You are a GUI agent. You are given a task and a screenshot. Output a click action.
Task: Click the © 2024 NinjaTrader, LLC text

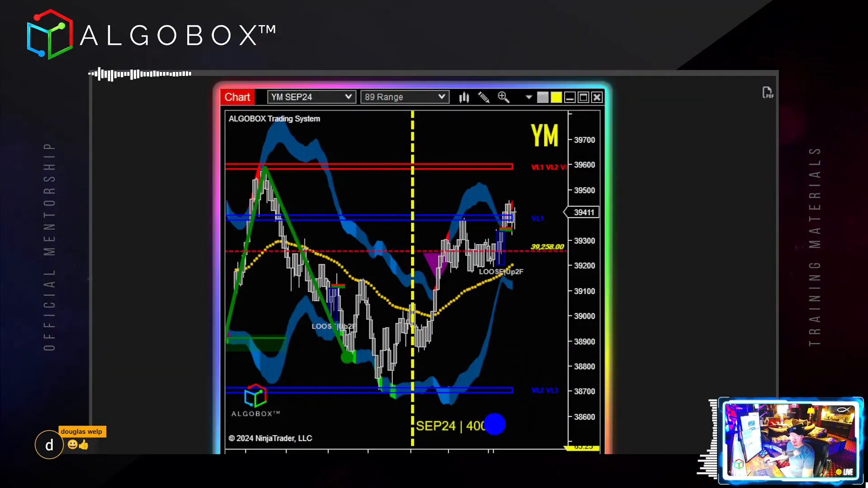coord(270,438)
